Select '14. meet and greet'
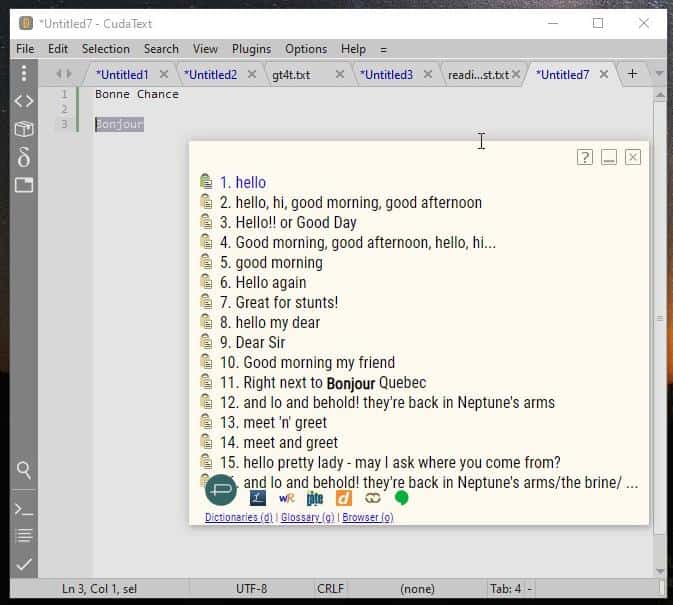 [x=279, y=442]
